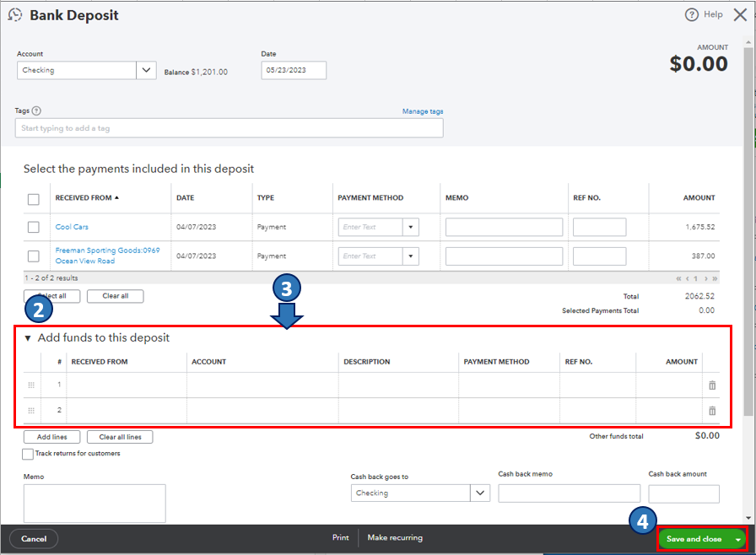Viewport: 756px width, 555px height.
Task: Open the Account Checking dropdown
Action: 146,71
